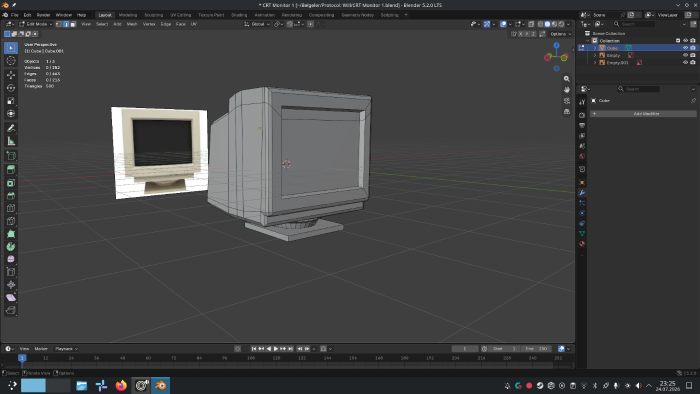
Task: Activate the Shear tool
Action: 11,298
